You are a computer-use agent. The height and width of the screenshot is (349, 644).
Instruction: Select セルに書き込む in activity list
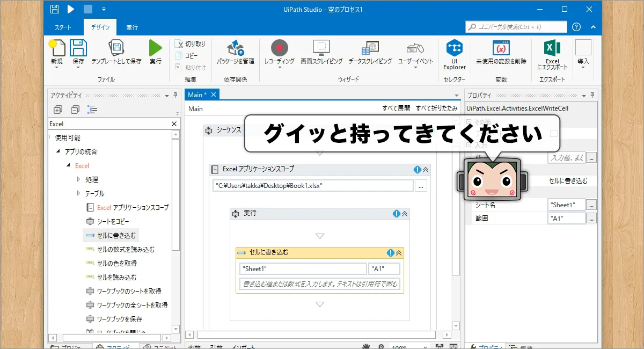pos(111,235)
